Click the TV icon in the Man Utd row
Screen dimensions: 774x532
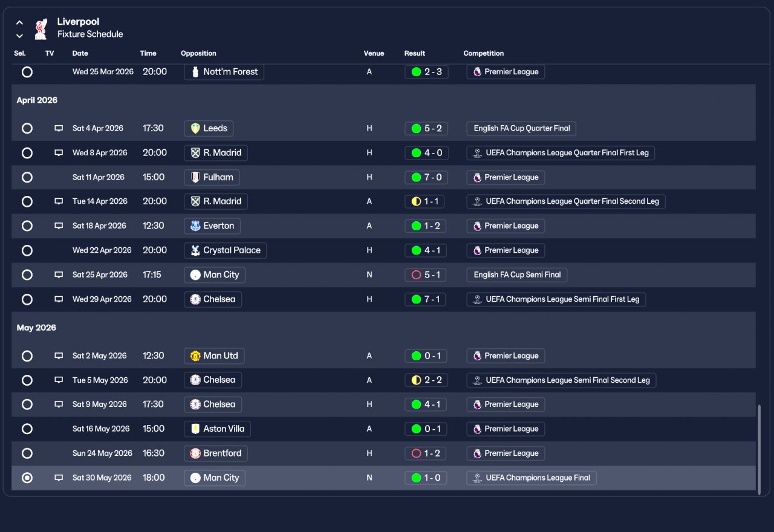pyautogui.click(x=59, y=356)
